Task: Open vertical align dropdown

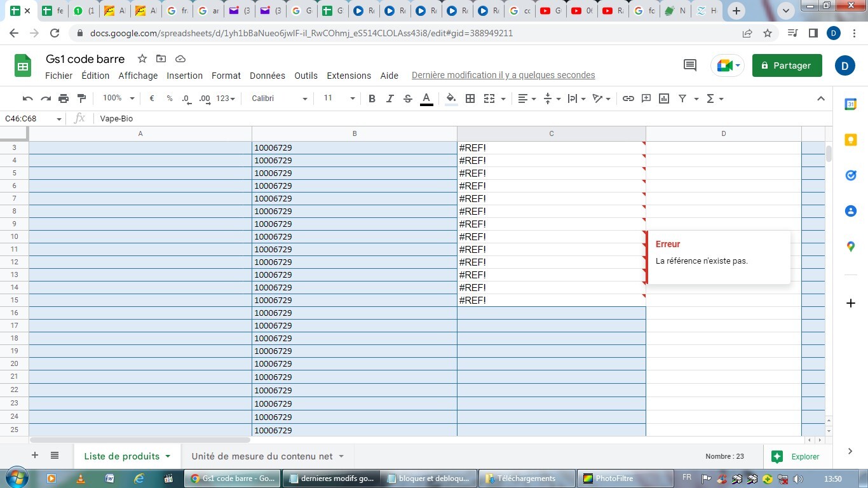Action: click(x=552, y=98)
